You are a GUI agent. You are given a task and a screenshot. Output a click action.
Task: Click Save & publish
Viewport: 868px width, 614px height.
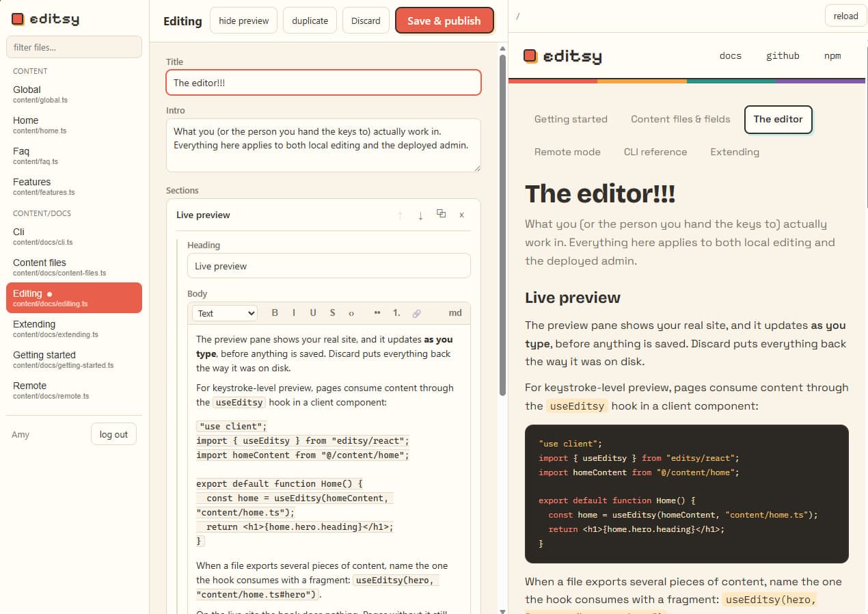click(444, 21)
